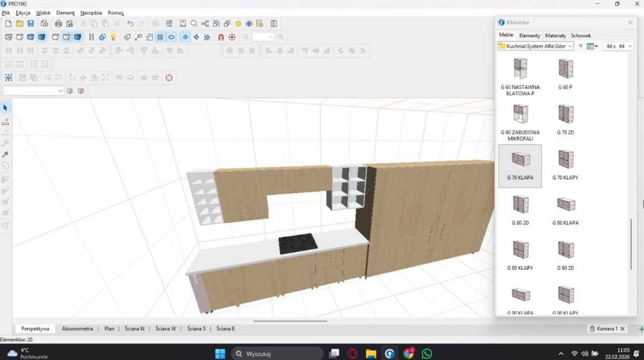This screenshot has width=644, height=360.
Task: Click the light bulb lighting icon
Action: point(113,37)
